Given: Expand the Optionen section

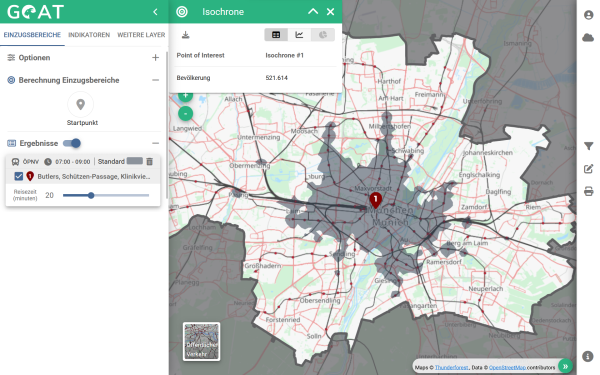Looking at the screenshot, I should [155, 57].
